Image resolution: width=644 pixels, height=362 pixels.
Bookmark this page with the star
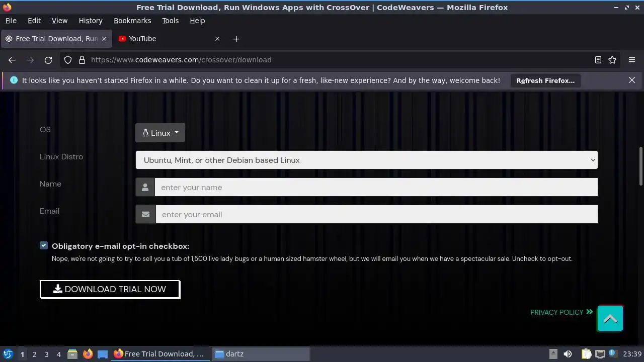(x=612, y=60)
